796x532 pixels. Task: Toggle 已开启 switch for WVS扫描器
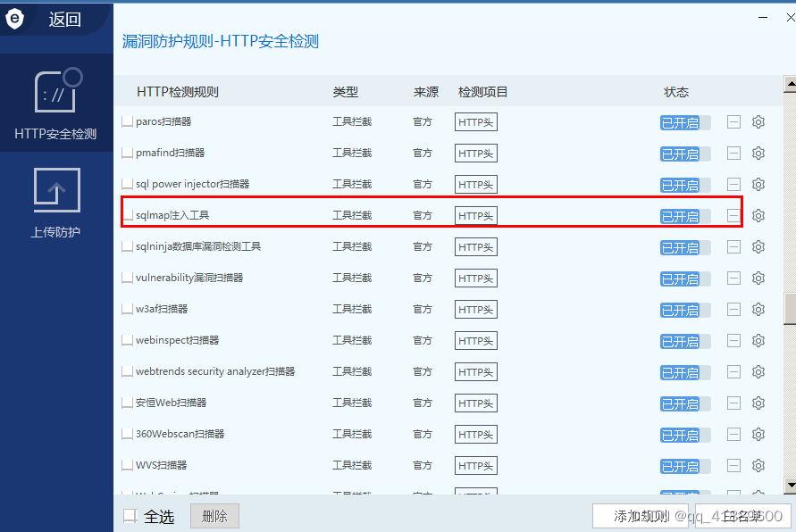click(x=685, y=467)
